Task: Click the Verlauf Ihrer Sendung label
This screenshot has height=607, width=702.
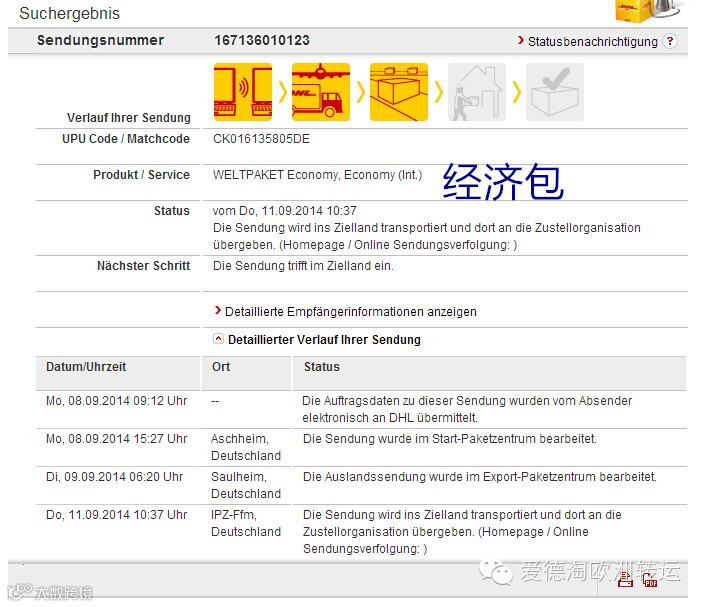Action: coord(128,118)
